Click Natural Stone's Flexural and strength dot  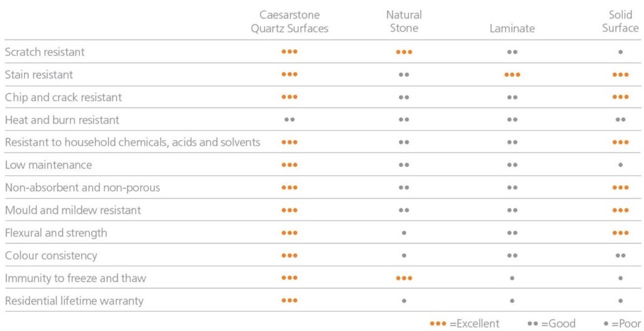(404, 233)
